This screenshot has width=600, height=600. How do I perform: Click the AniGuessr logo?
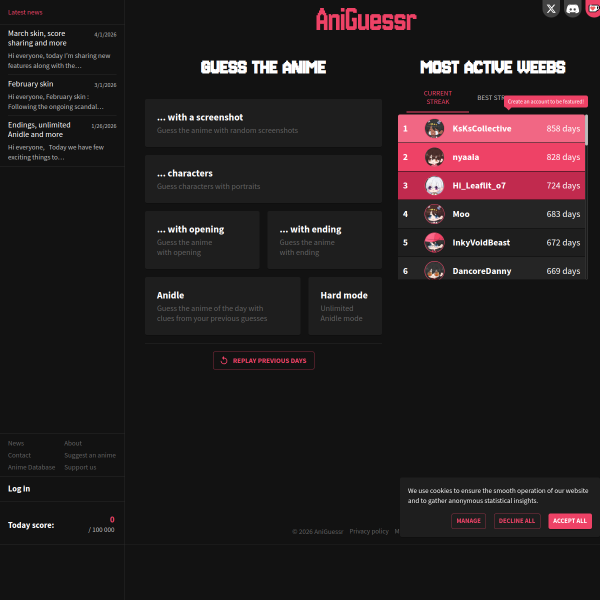click(366, 19)
